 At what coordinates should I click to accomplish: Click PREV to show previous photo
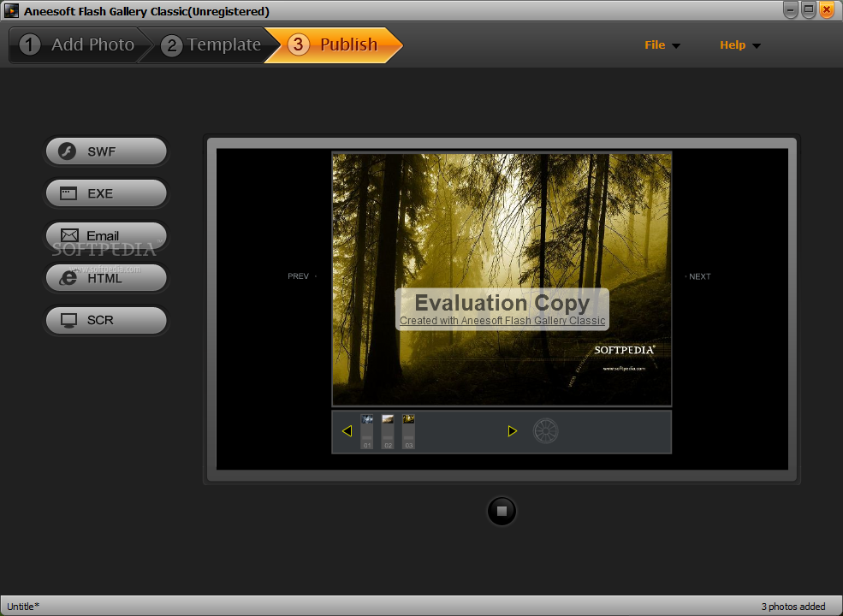coord(299,276)
